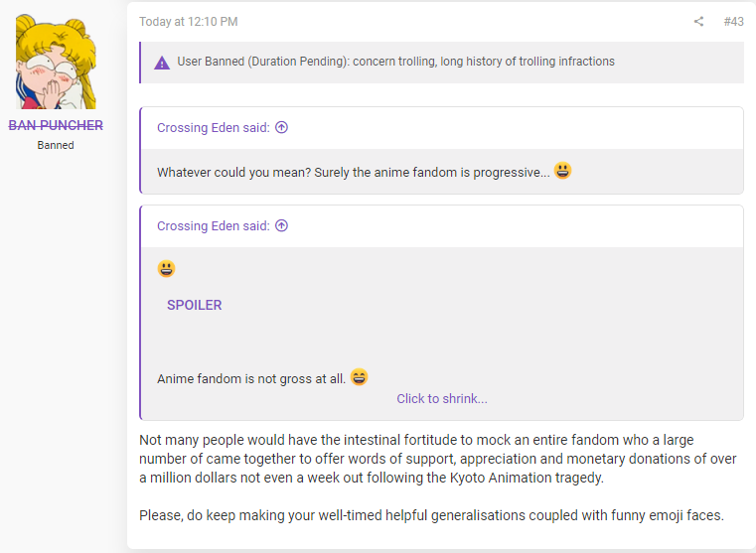
Task: Open the BAN PUNCHER user profile link
Action: 56,125
